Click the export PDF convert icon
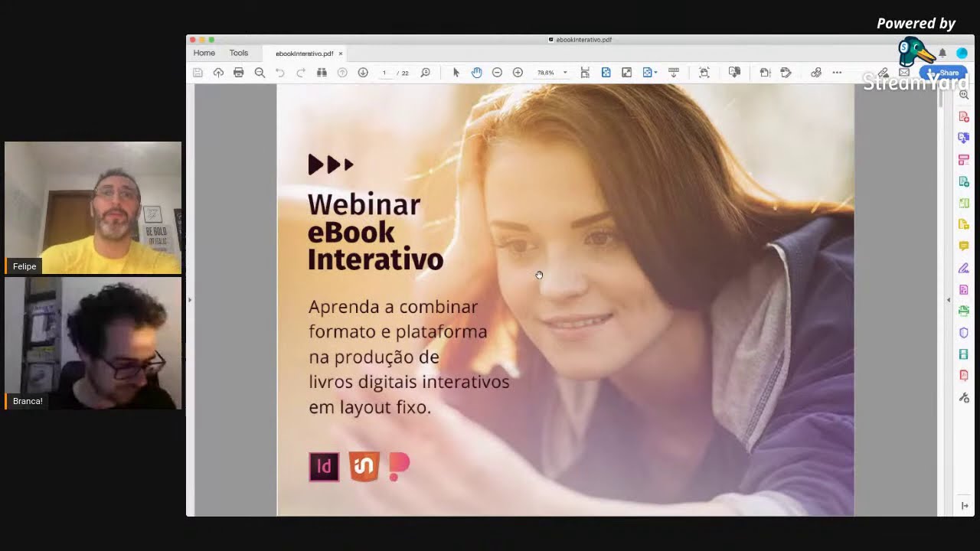This screenshot has height=551, width=980. 735,73
